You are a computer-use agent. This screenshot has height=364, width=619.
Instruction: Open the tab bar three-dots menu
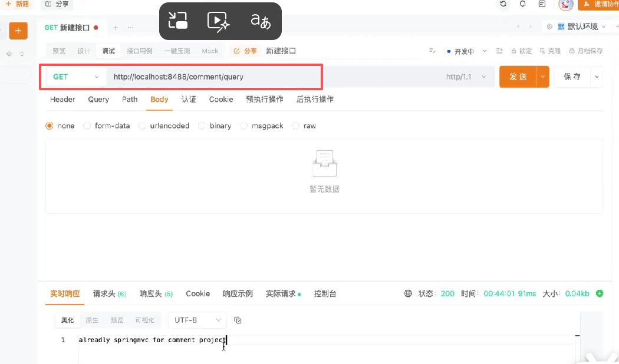point(131,27)
